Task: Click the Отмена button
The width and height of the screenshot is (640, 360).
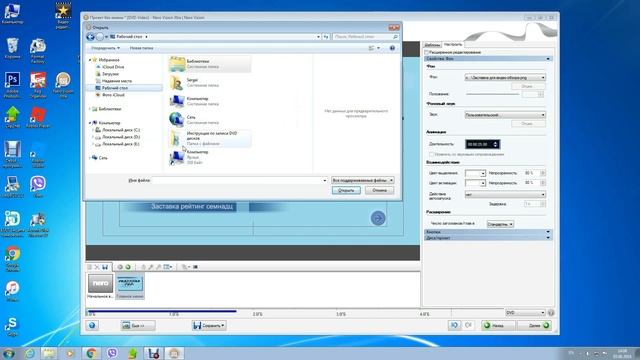Action: (x=379, y=191)
